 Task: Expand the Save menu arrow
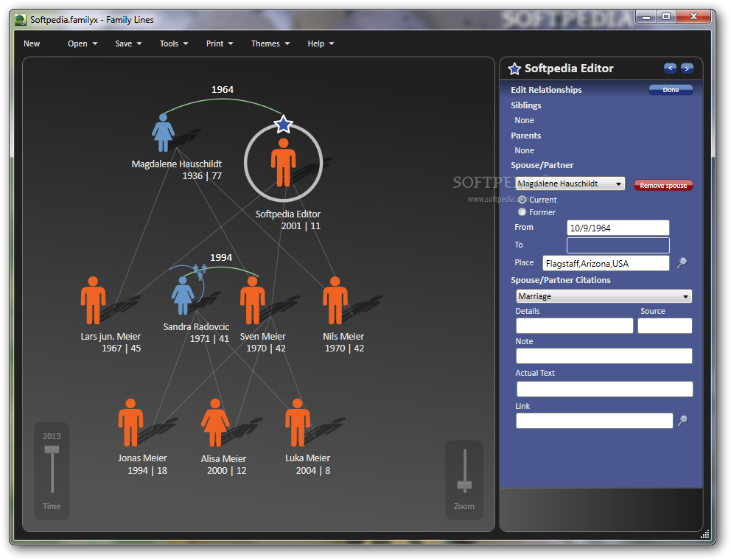coord(139,43)
